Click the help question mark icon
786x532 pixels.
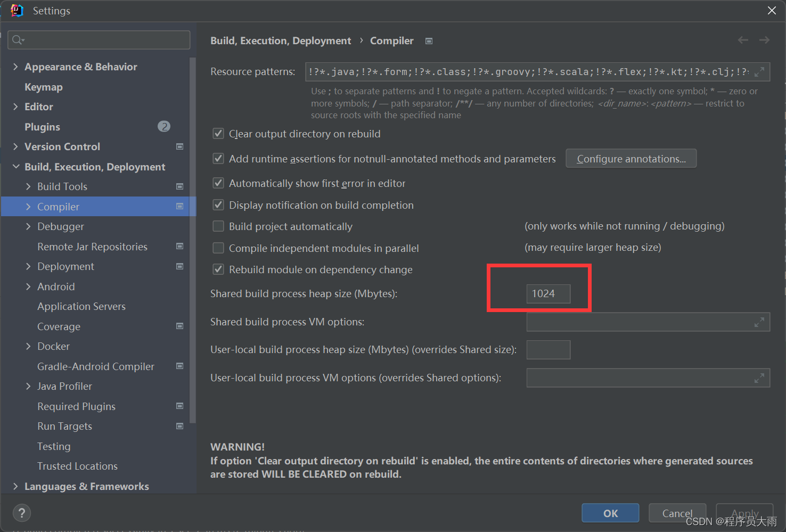coord(21,513)
